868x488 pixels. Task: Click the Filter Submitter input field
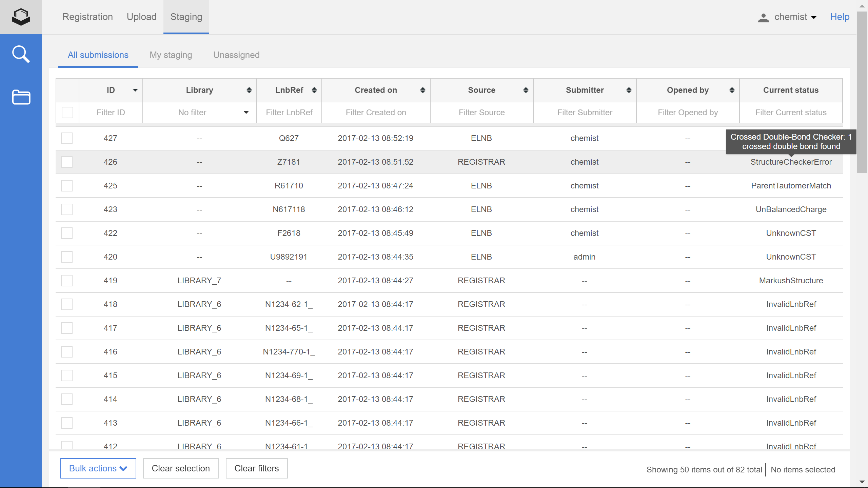585,113
